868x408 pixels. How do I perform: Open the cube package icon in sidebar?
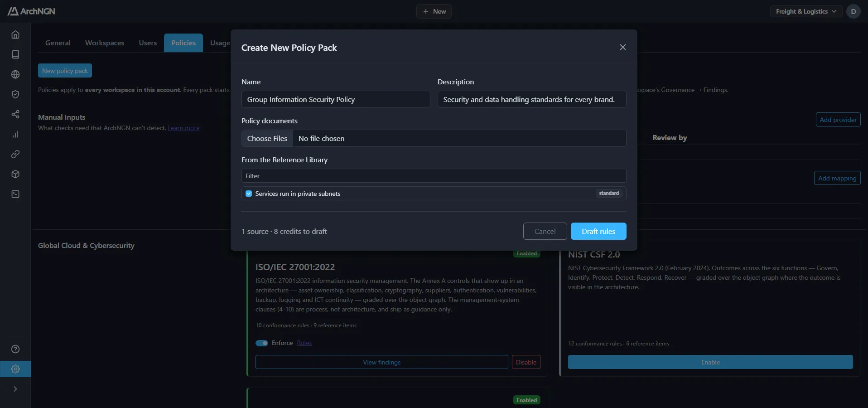(x=15, y=174)
